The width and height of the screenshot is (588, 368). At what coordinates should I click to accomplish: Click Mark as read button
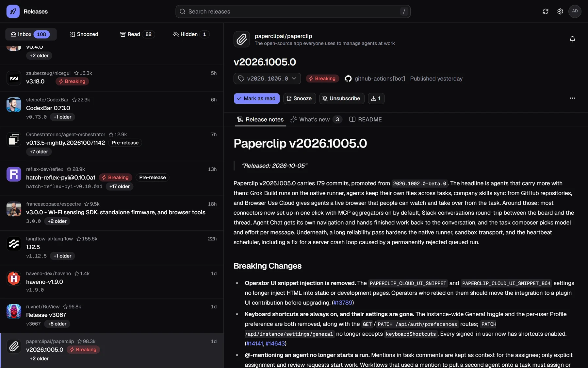pyautogui.click(x=257, y=98)
